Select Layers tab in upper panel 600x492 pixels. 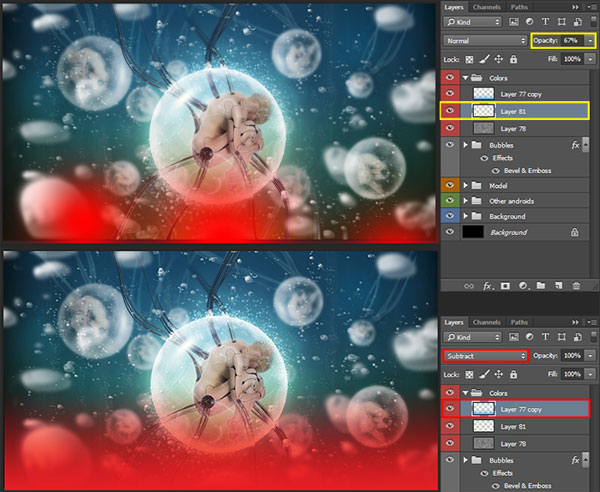[x=454, y=7]
